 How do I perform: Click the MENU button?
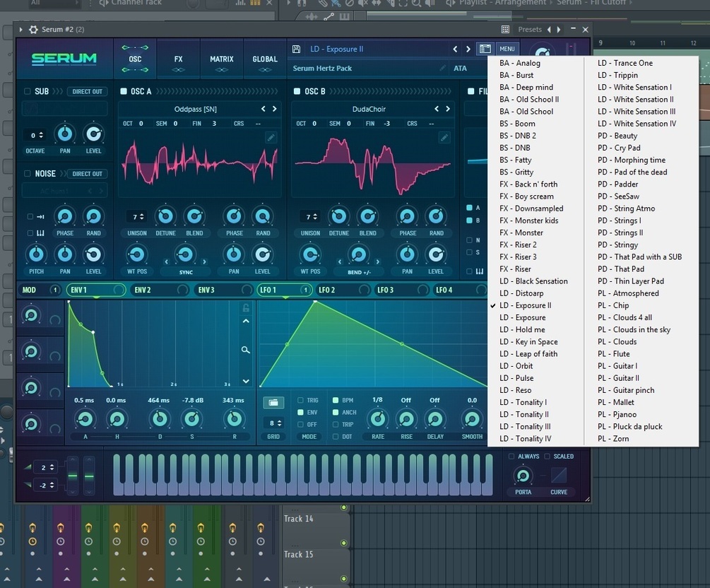507,49
